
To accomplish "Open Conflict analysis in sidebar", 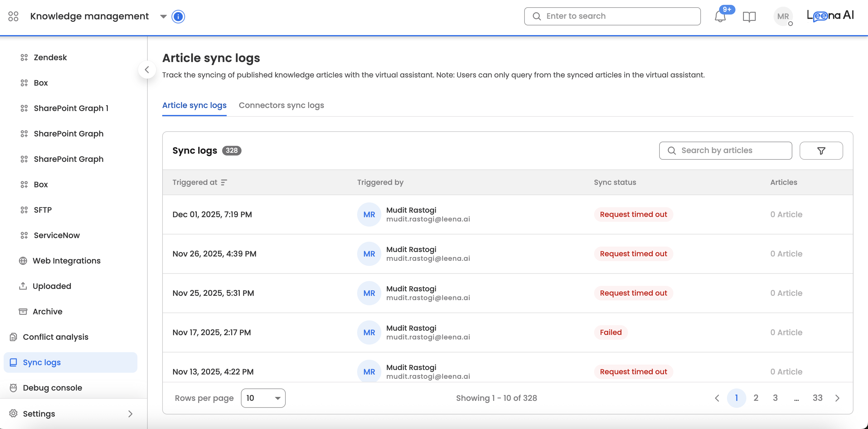I will [56, 337].
